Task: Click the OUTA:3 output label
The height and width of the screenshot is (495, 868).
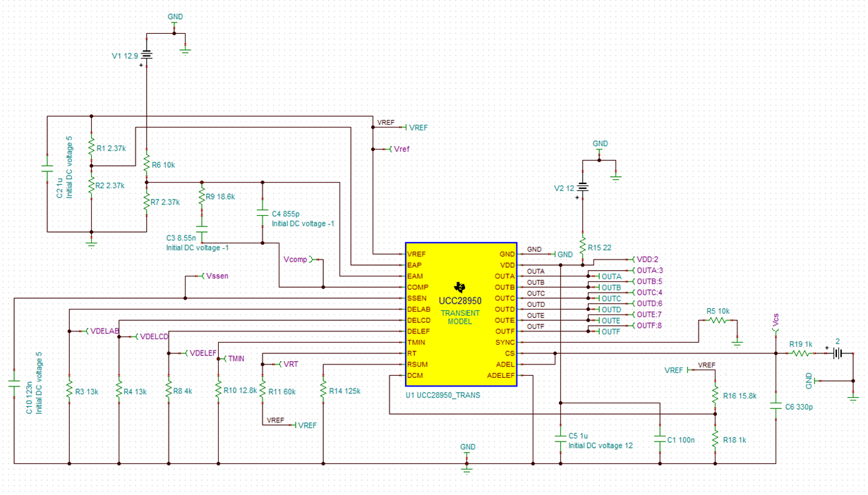Action: (x=650, y=270)
